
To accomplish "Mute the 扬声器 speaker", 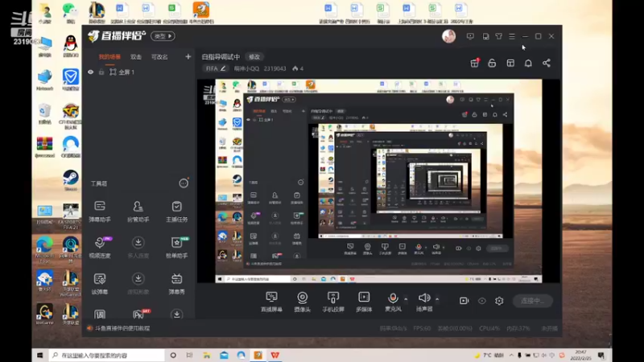I will [x=424, y=302].
